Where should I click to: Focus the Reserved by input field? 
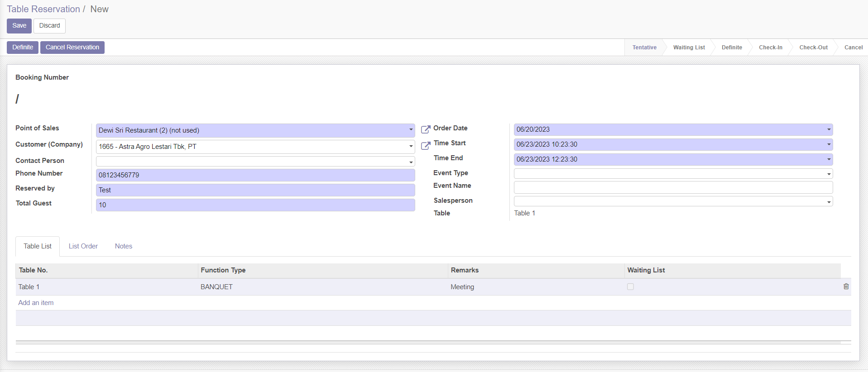click(x=255, y=190)
